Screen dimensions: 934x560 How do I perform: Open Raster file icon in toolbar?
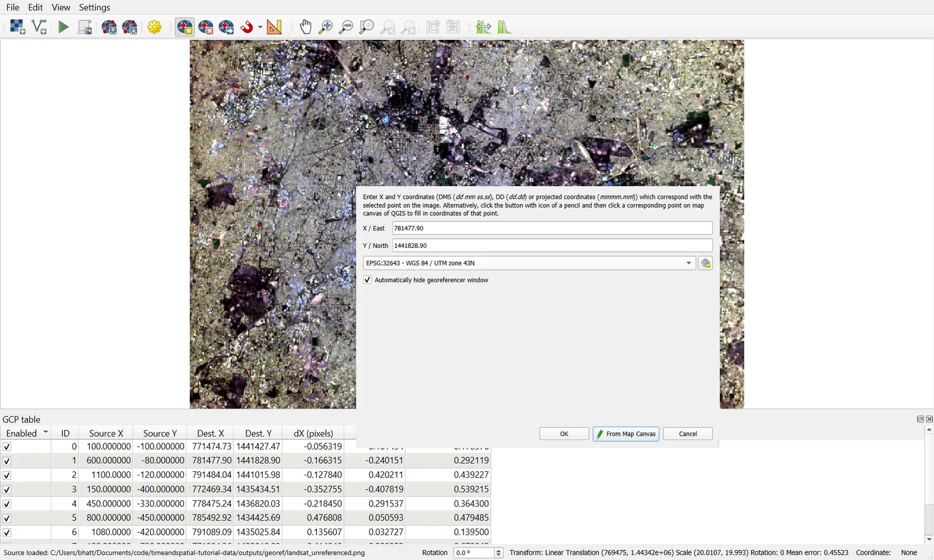click(x=18, y=27)
